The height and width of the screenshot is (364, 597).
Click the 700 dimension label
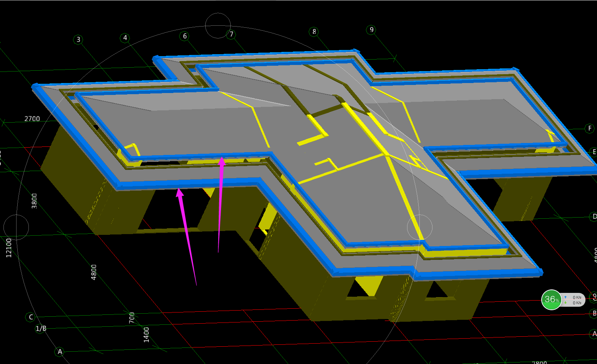coord(132,318)
